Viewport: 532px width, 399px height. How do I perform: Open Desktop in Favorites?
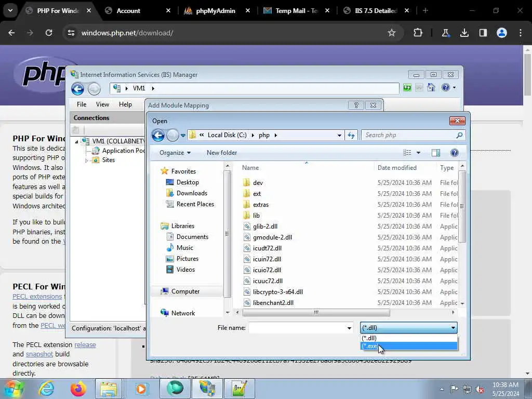(x=187, y=182)
